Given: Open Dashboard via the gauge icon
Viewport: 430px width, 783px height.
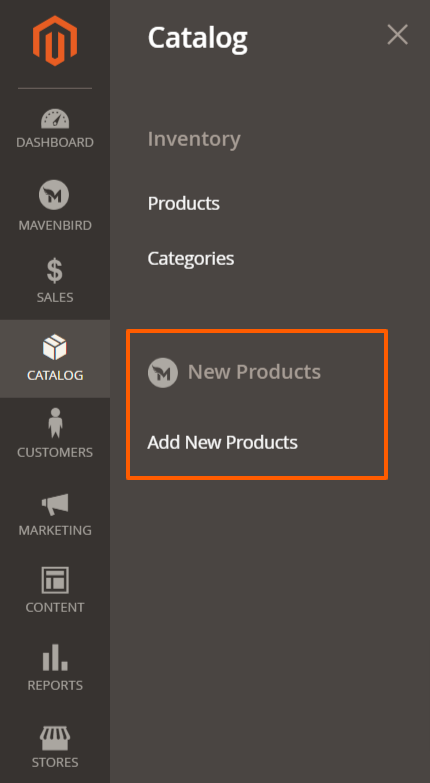Looking at the screenshot, I should point(55,119).
